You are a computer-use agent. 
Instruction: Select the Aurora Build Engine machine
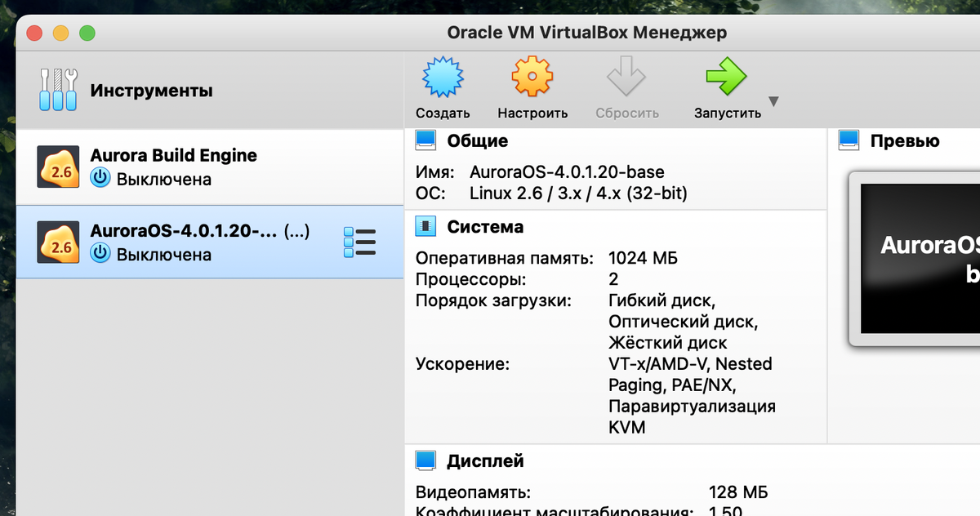tap(210, 167)
